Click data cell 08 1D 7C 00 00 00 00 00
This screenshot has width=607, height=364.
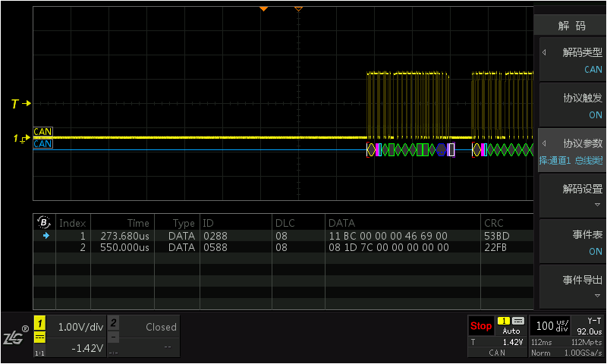point(388,247)
